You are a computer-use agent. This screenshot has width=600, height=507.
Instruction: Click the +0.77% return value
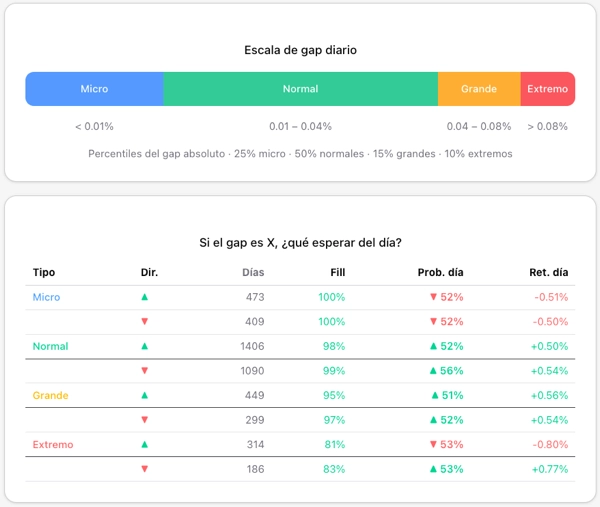tap(550, 469)
